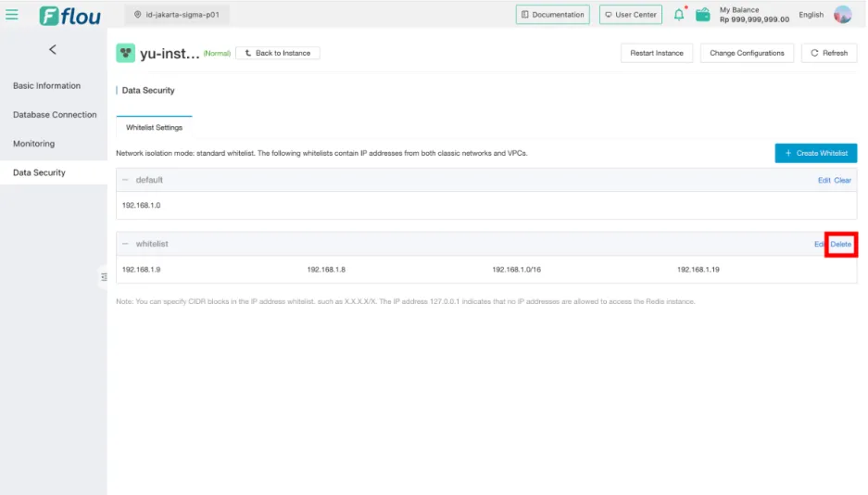This screenshot has height=495, width=868.
Task: Click Back to Instance button
Action: click(277, 53)
